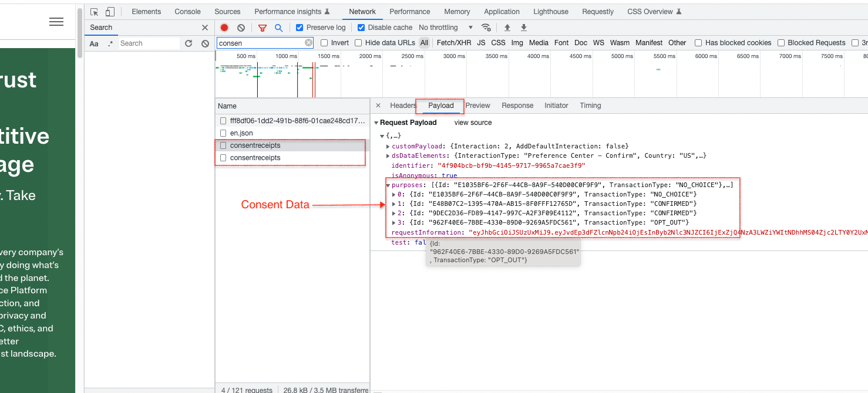Uncheck the Preserve log checkbox
This screenshot has height=393, width=868.
click(x=300, y=27)
